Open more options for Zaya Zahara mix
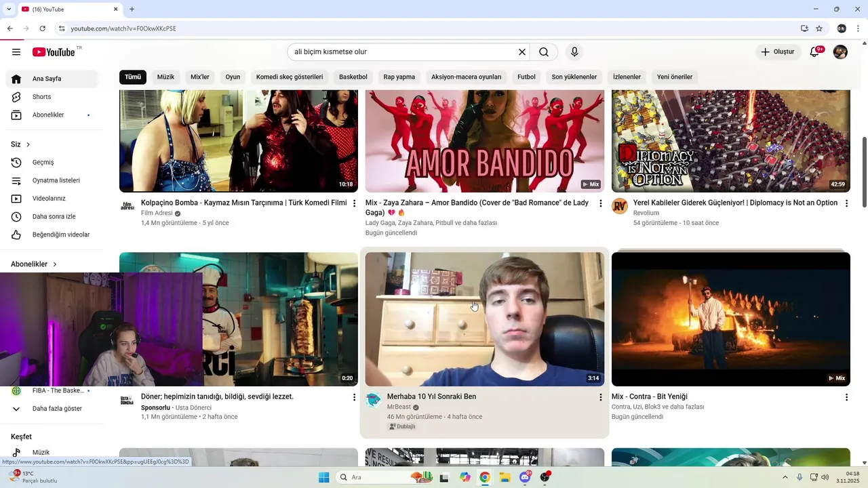Image resolution: width=868 pixels, height=488 pixels. coord(600,203)
